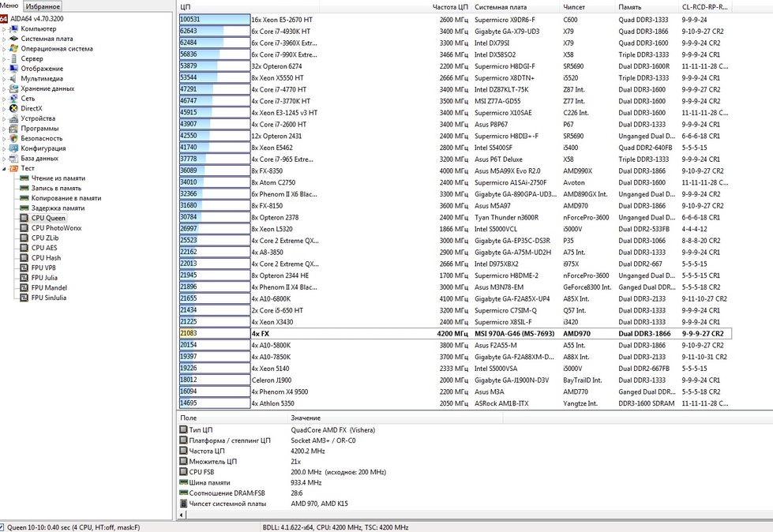773x532 pixels.
Task: Switch to the Избранное tab
Action: pos(41,6)
